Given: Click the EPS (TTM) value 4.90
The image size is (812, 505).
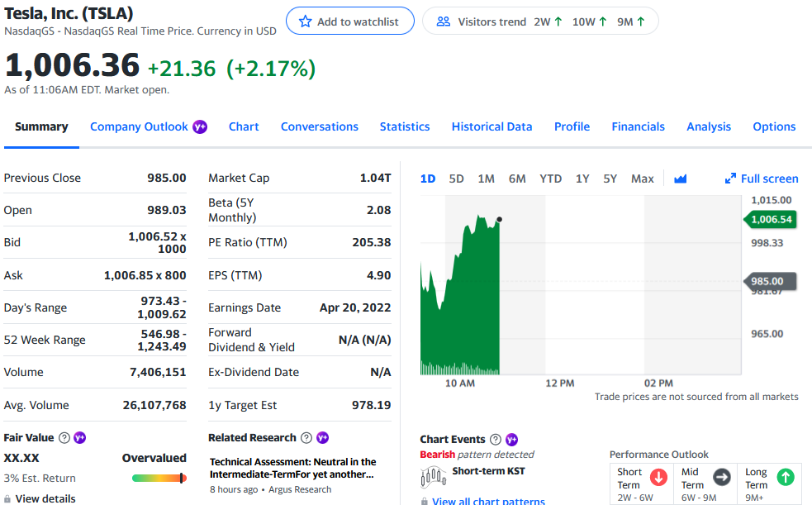Looking at the screenshot, I should click(x=378, y=275).
